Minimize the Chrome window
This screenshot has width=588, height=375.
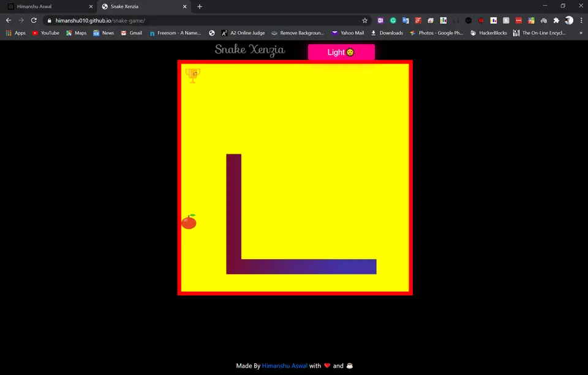545,6
